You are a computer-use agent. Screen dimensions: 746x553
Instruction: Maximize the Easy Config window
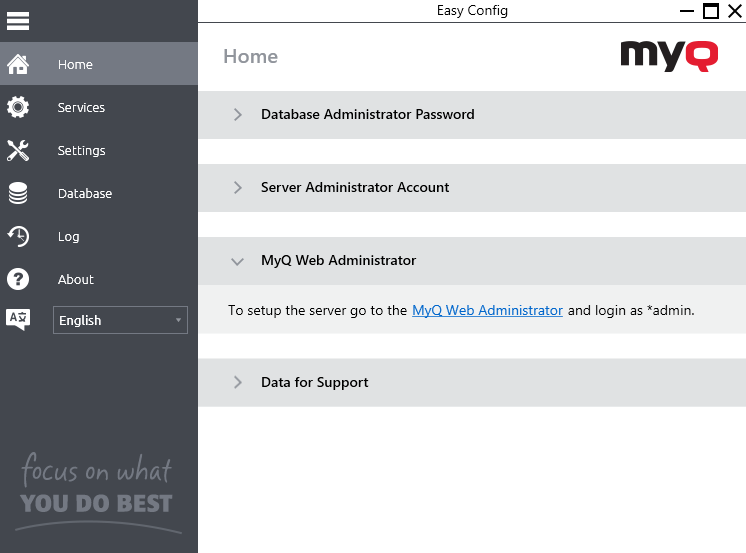[711, 11]
